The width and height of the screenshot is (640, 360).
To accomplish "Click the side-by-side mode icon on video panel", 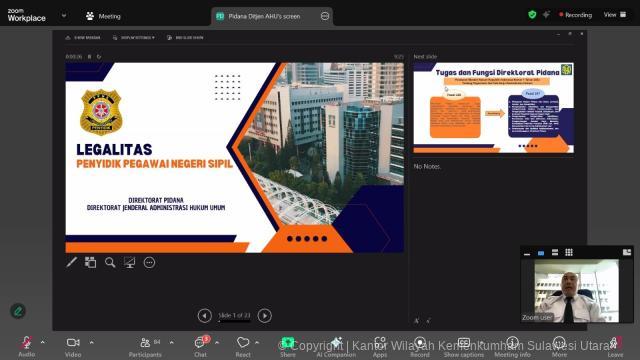I will click(x=627, y=253).
